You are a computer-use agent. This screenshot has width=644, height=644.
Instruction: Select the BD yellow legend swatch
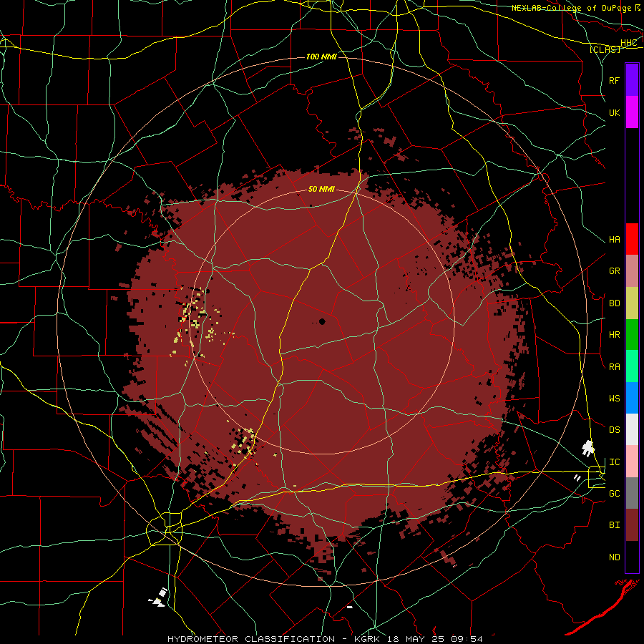click(632, 303)
